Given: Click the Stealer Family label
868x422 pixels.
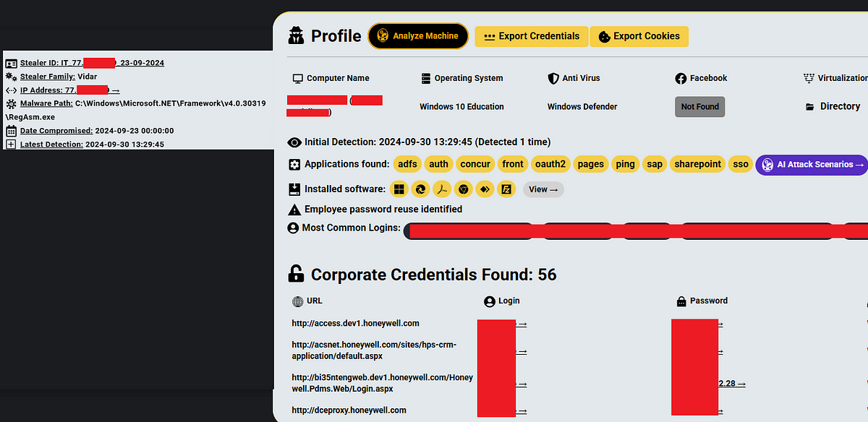Looking at the screenshot, I should point(48,77).
